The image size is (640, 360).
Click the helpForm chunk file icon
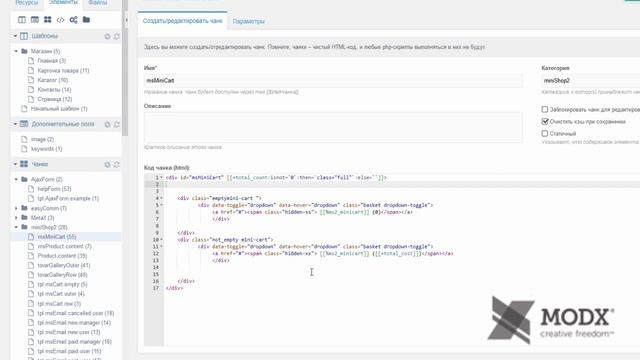[31, 189]
